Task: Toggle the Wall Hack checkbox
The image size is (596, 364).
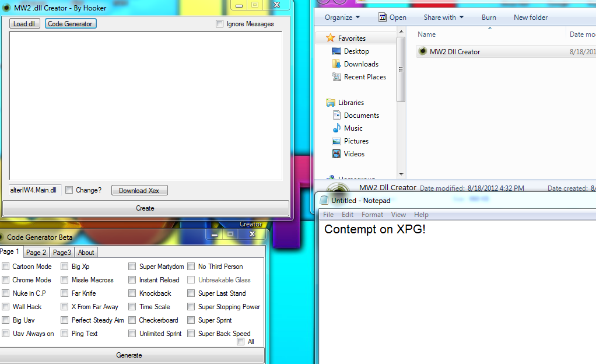Action: (6, 307)
